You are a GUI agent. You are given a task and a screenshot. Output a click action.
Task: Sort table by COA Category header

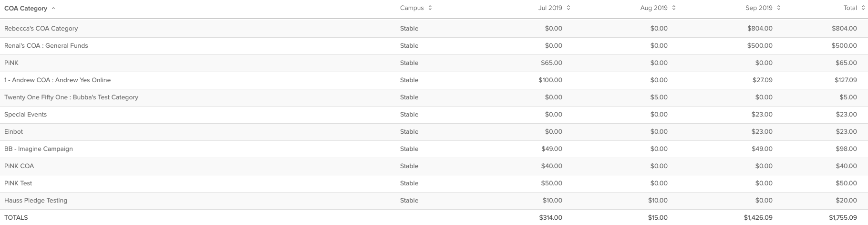26,9
